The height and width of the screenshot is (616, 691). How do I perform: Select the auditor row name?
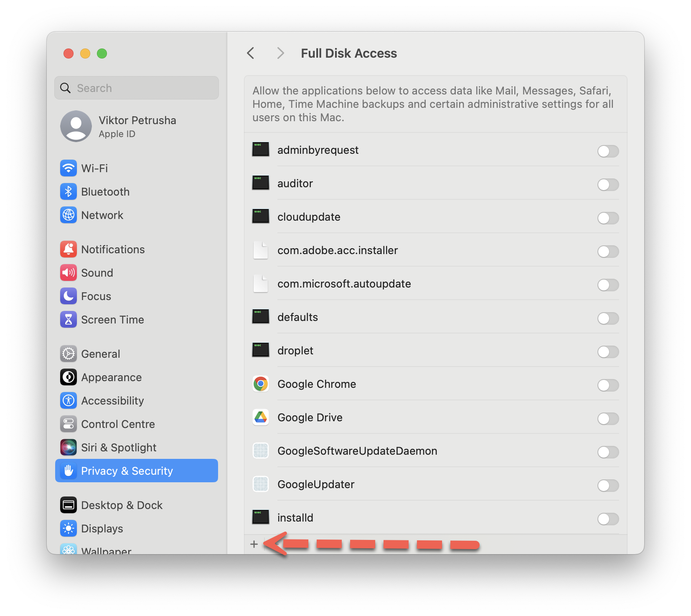click(x=295, y=183)
